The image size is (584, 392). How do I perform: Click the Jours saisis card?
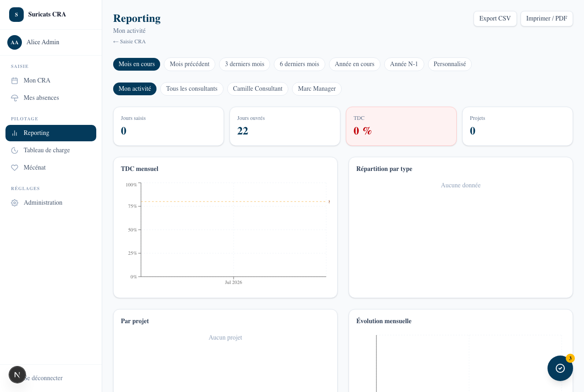168,126
